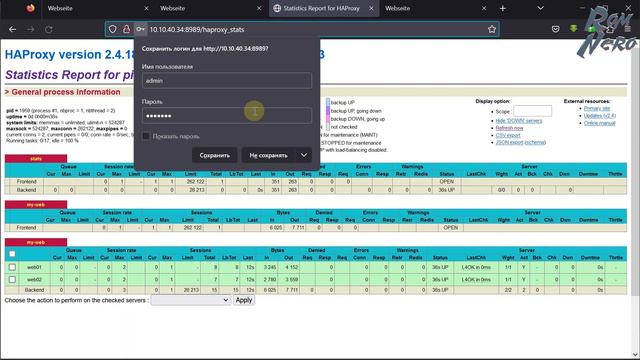The width and height of the screenshot is (640, 360).
Task: Click the password field in save dialog
Action: tap(227, 116)
